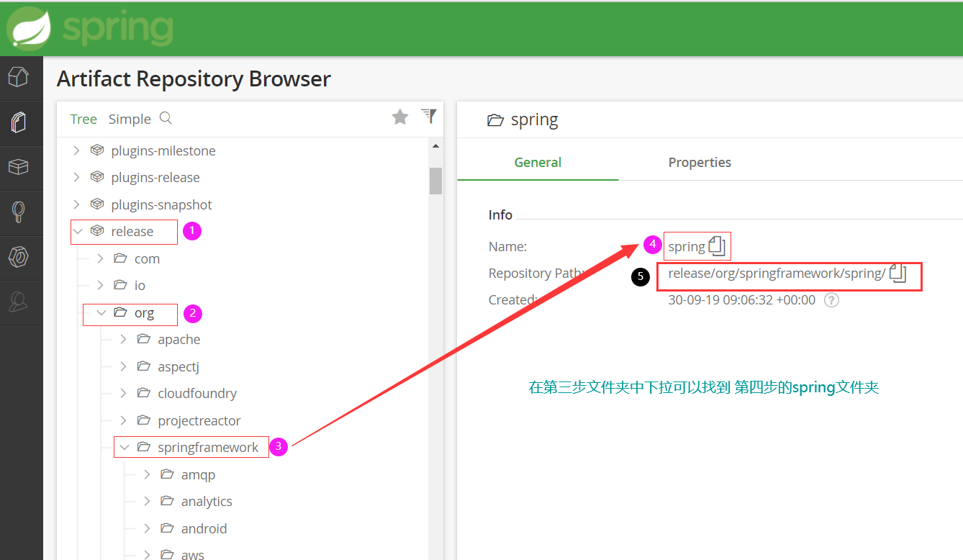Select the projectreactor folder label

coord(199,420)
